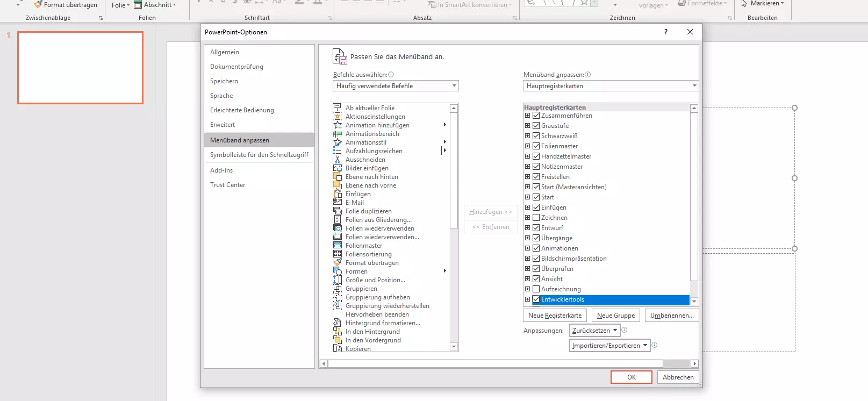
Task: Open the Dokumentprüfung options category
Action: pos(259,67)
